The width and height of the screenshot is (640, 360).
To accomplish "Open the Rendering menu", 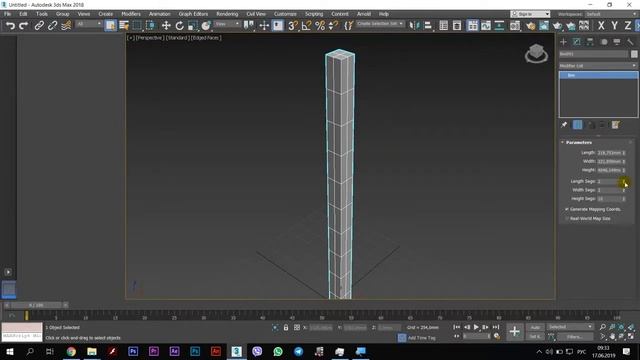I will (227, 14).
